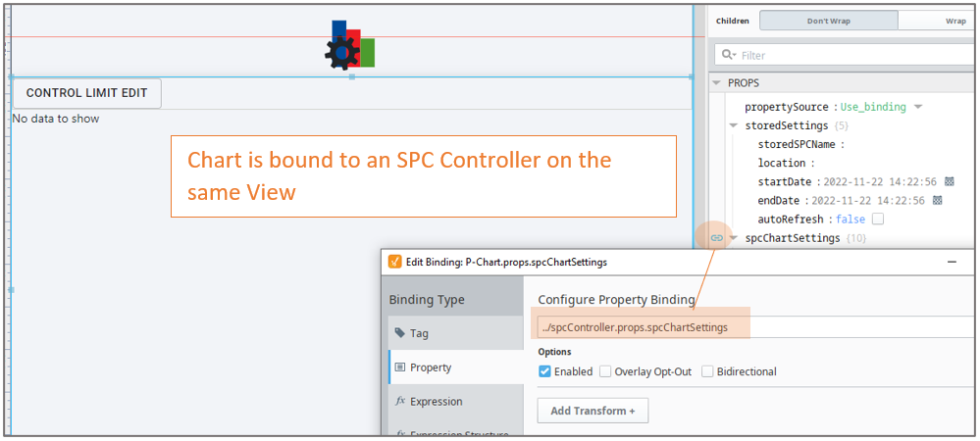
Task: Choose the Expression binding type
Action: click(x=436, y=402)
